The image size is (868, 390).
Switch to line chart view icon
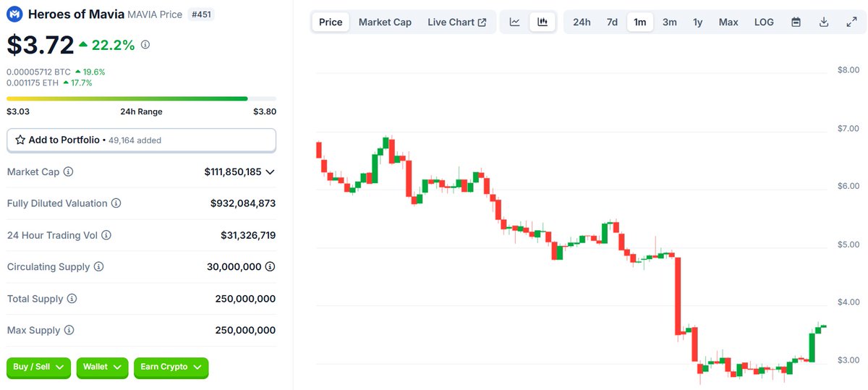tap(515, 22)
